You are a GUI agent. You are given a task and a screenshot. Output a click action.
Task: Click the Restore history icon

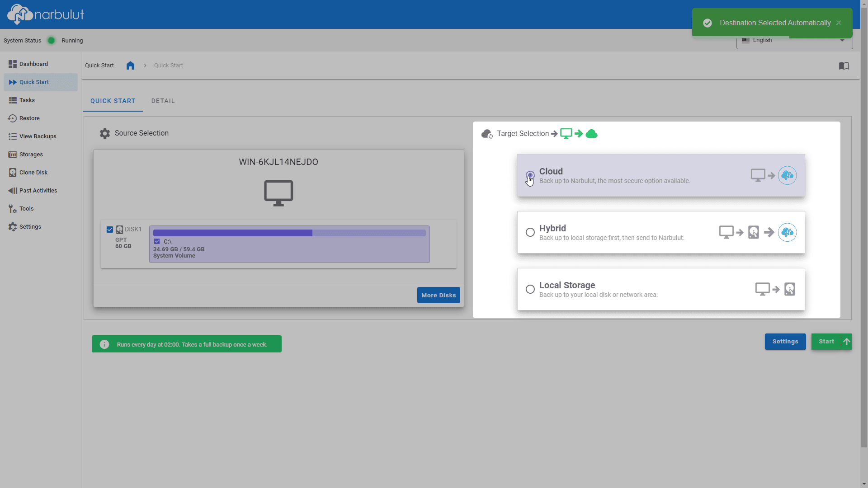(x=12, y=118)
